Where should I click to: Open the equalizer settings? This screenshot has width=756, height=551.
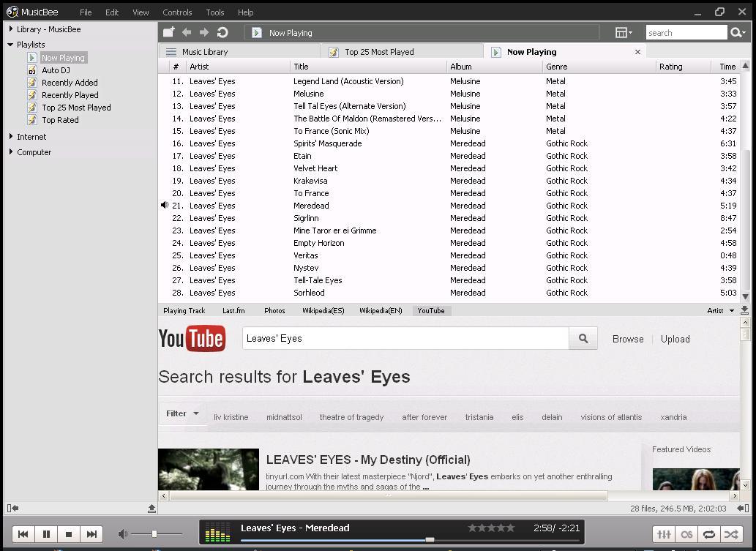pyautogui.click(x=664, y=534)
